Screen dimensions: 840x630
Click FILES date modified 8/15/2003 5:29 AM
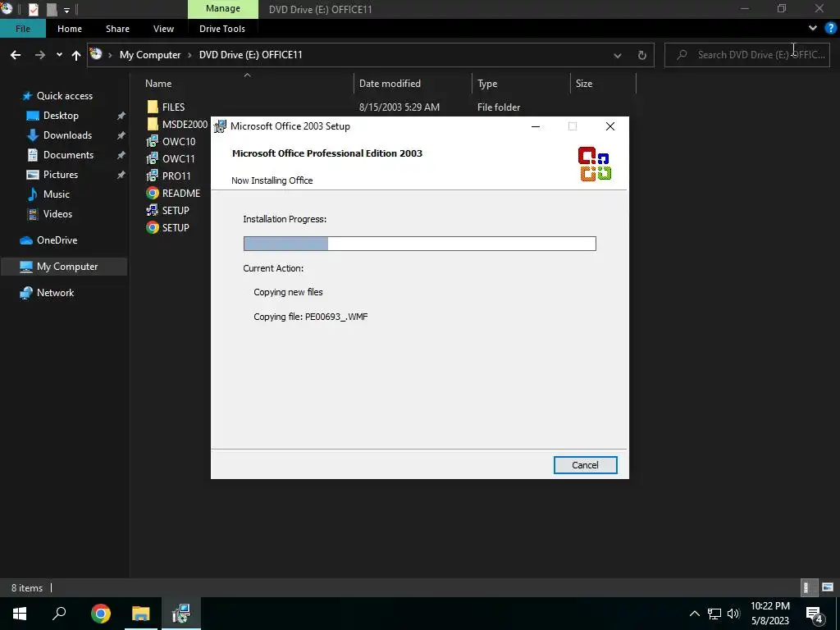(x=399, y=107)
